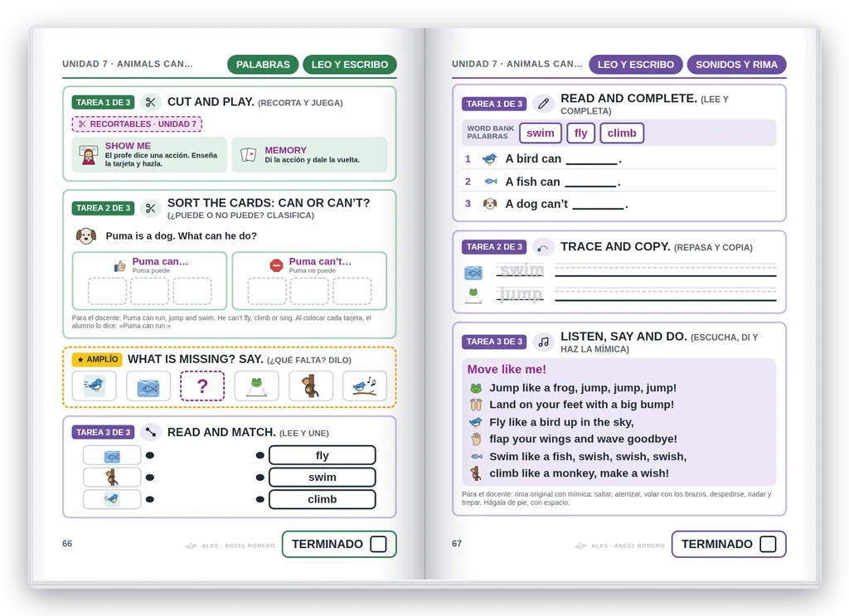Select the climb box in Read and Match

click(x=323, y=499)
